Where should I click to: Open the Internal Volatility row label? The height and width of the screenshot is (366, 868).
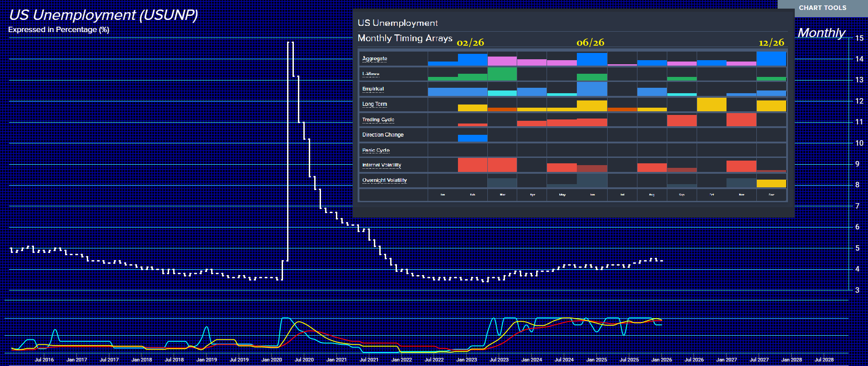(x=382, y=165)
